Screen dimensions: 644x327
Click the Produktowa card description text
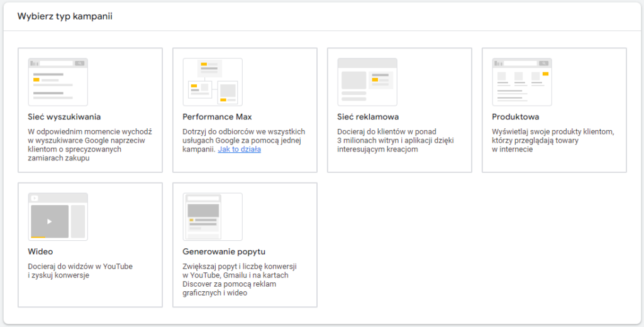coord(553,140)
